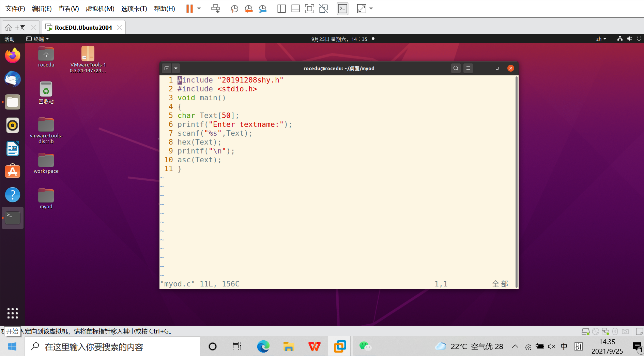
Task: Select the 回收站 trash icon
Action: [46, 93]
